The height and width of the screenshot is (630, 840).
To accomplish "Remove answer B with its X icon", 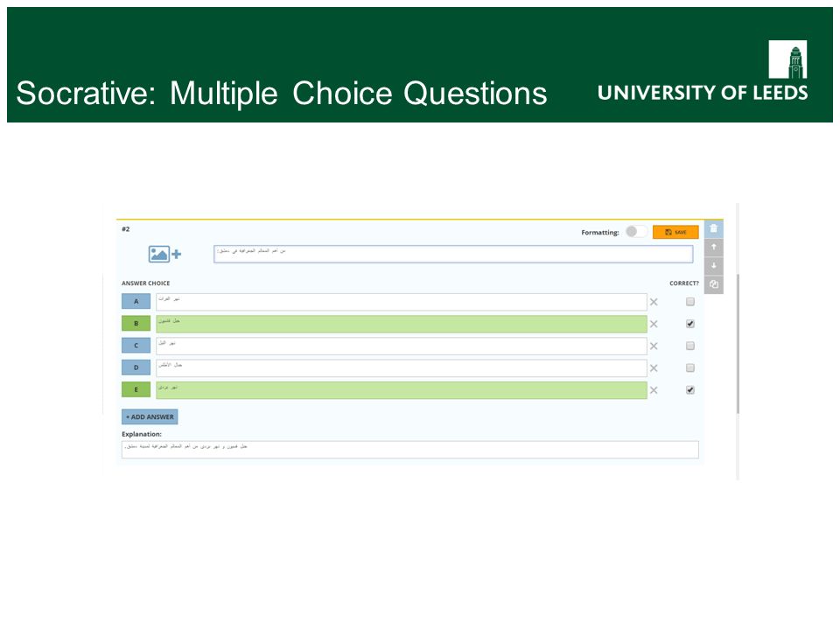I will click(x=654, y=324).
